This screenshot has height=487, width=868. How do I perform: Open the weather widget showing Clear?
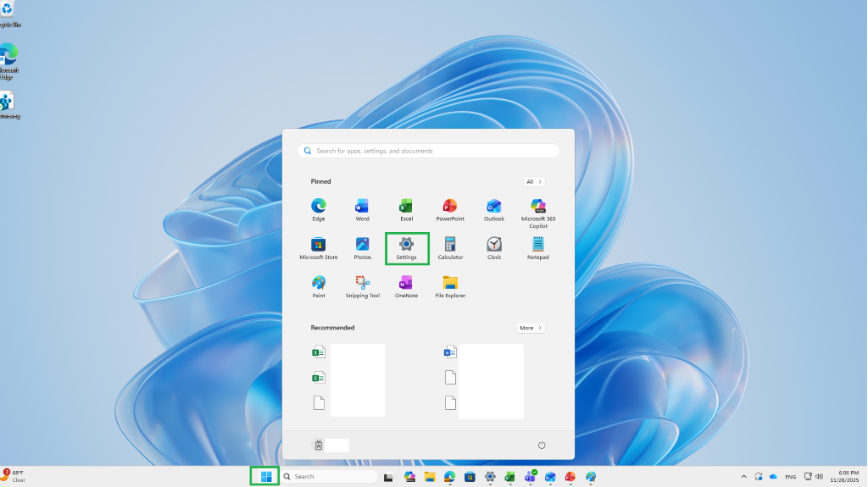pyautogui.click(x=14, y=476)
